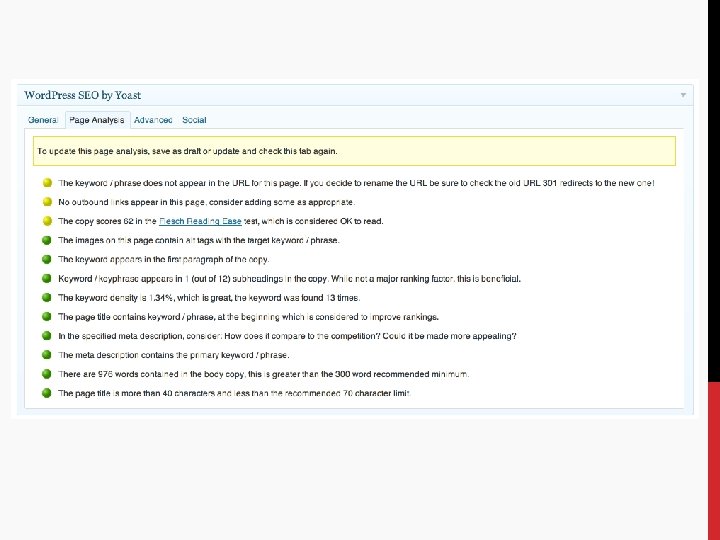Image resolution: width=720 pixels, height=540 pixels.
Task: Click green bullet for page title character length
Action: pos(47,393)
